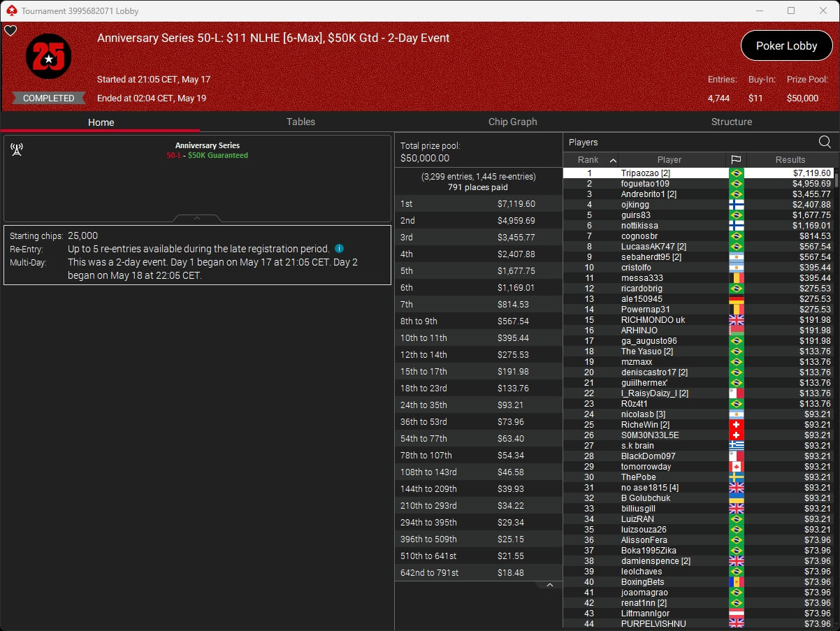Click the Poker Lobby button
This screenshot has width=840, height=631.
(786, 46)
